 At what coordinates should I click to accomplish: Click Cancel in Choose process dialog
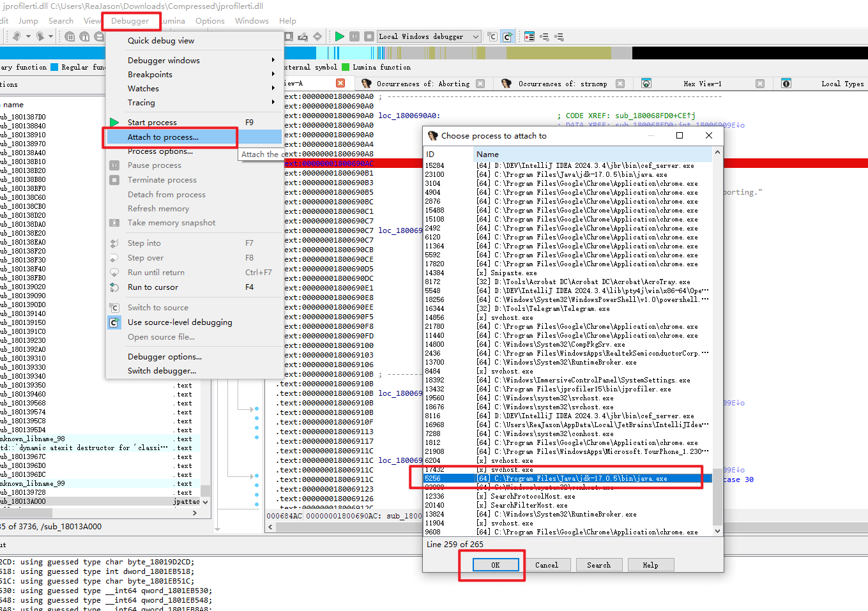coord(547,565)
